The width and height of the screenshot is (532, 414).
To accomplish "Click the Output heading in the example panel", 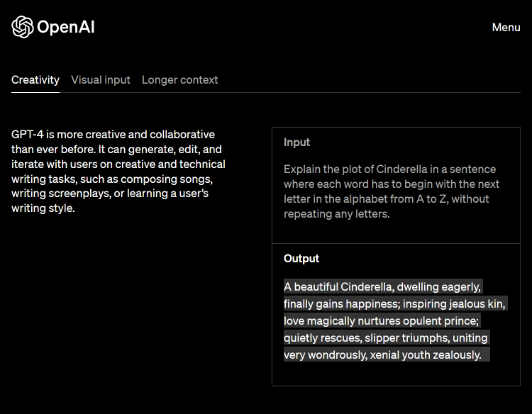I will [301, 259].
